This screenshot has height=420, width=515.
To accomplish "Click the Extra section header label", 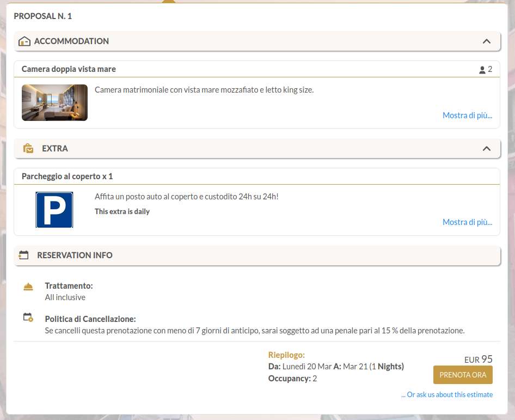I will tap(55, 149).
